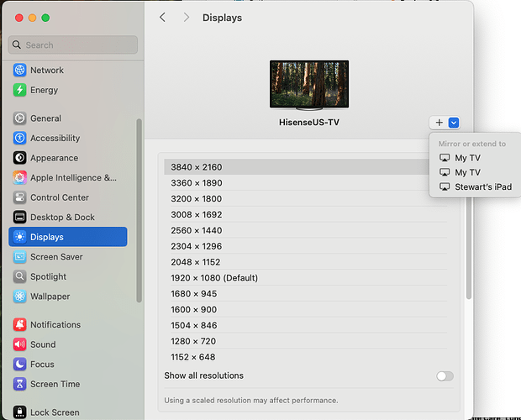Screen dimensions: 521x420
Task: Open the add display dropdown arrow
Action: pos(454,123)
